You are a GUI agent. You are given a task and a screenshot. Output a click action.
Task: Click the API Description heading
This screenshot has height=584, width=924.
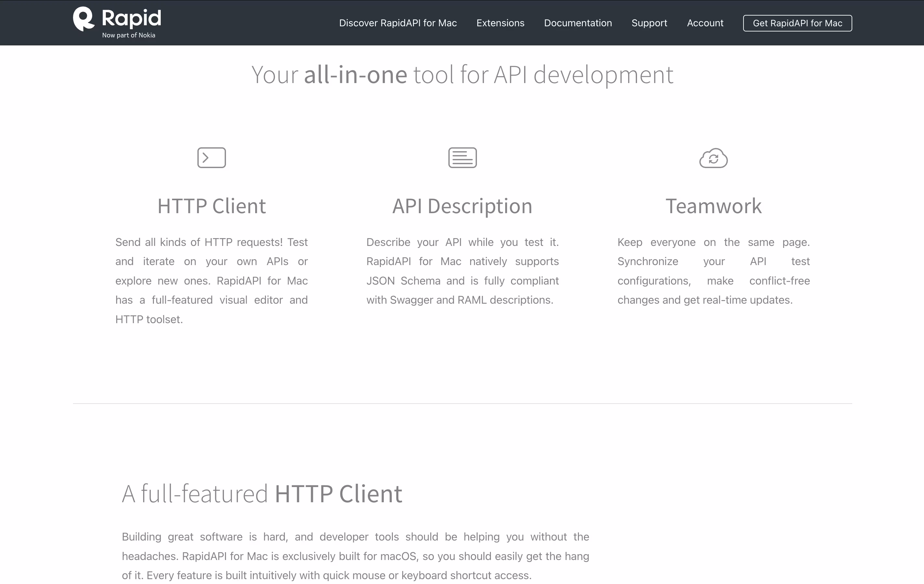pos(462,206)
